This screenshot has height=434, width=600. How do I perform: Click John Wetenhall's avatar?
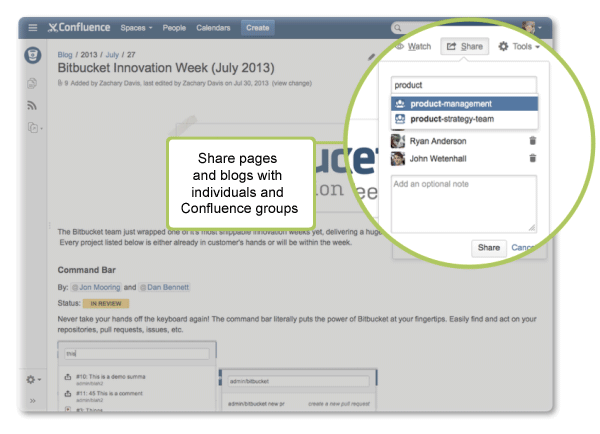point(398,158)
